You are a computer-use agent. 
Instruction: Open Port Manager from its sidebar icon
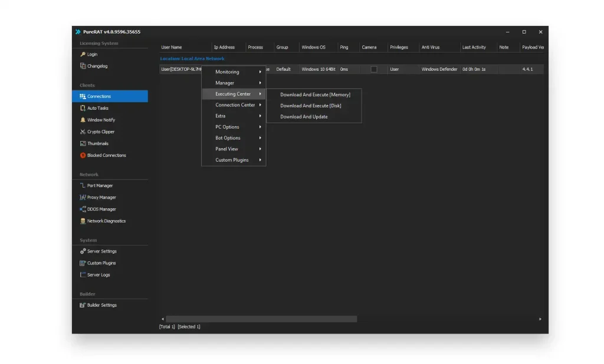pyautogui.click(x=83, y=185)
